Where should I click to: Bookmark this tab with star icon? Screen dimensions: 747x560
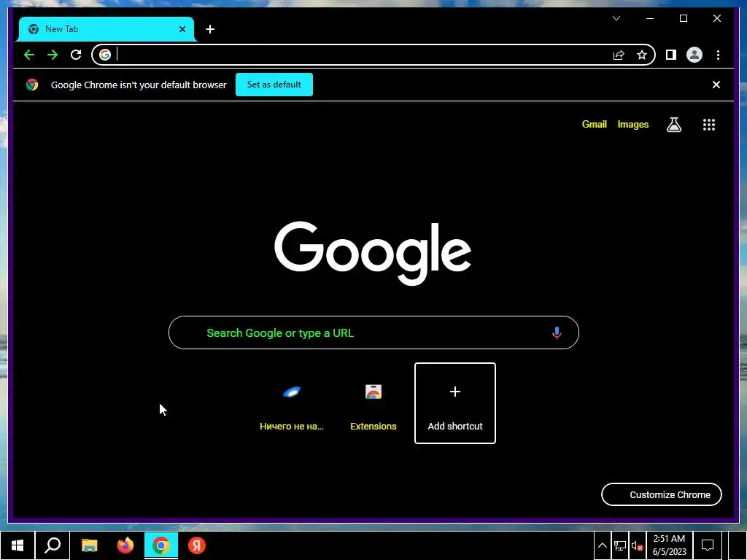click(642, 55)
